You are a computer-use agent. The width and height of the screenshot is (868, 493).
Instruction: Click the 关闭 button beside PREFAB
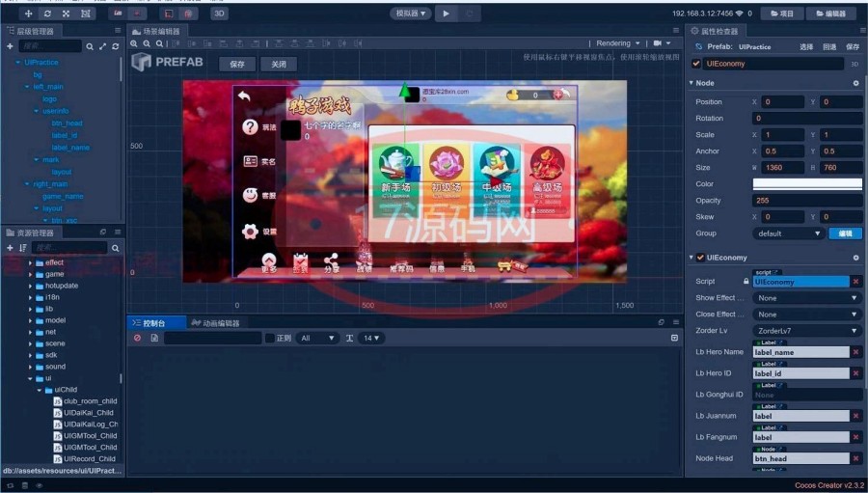coord(279,65)
